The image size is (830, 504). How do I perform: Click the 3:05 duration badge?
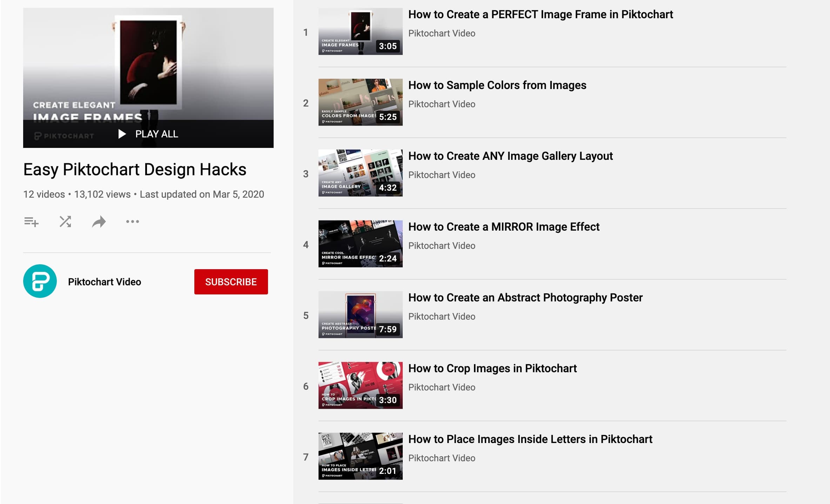pyautogui.click(x=388, y=46)
